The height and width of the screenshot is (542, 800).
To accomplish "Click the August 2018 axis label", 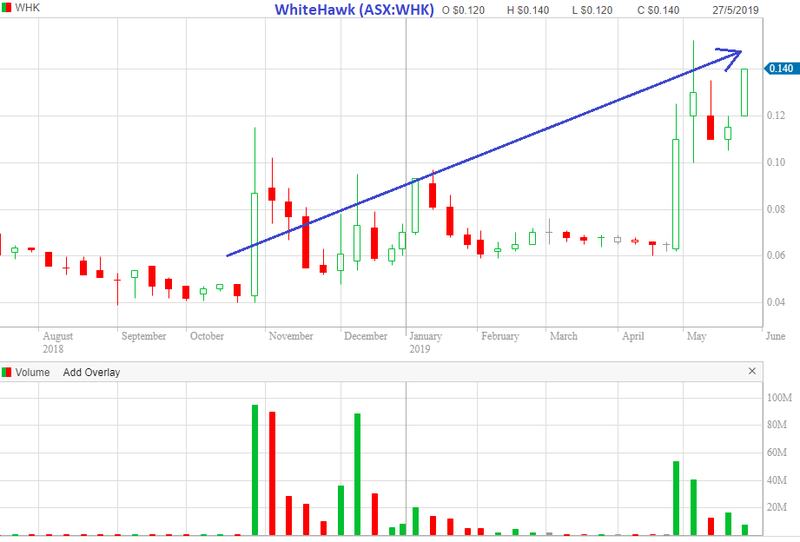I will pyautogui.click(x=58, y=342).
